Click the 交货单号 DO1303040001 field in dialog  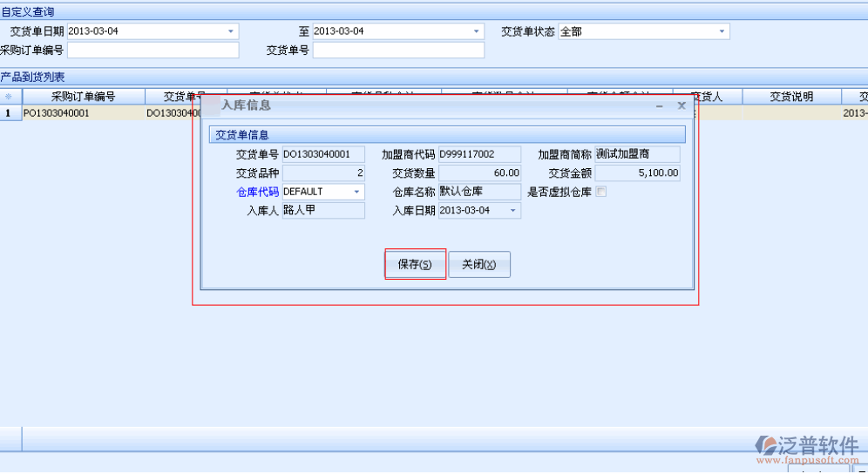(x=323, y=154)
